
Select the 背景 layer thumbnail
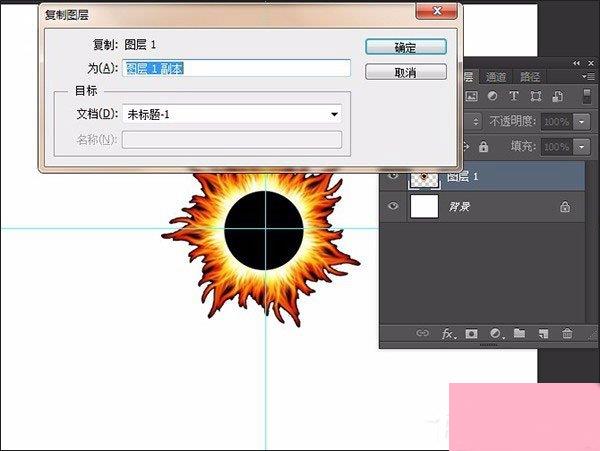(424, 207)
